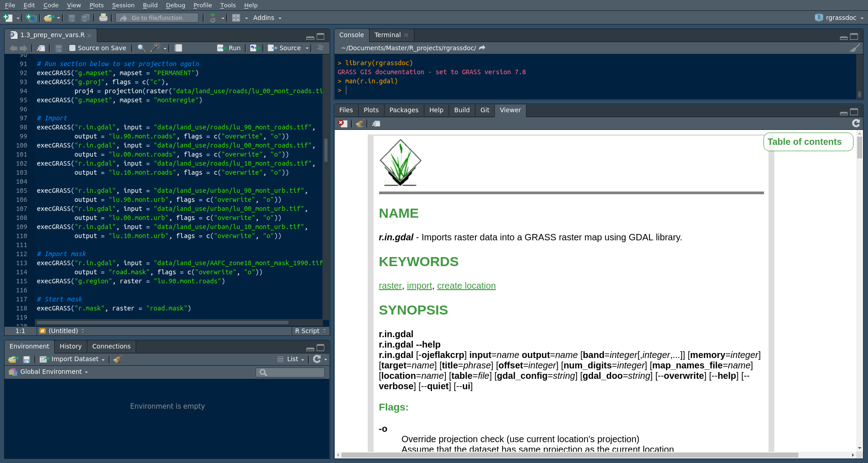
Task: Switch to the Packages tab
Action: click(403, 110)
